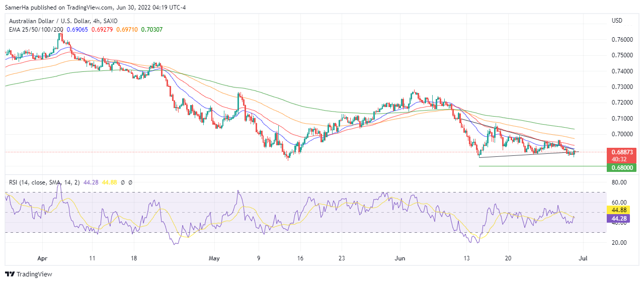The width and height of the screenshot is (644, 283).
Task: Click the Australian Dollar / U.S. Dollar chart title
Action: 54,21
